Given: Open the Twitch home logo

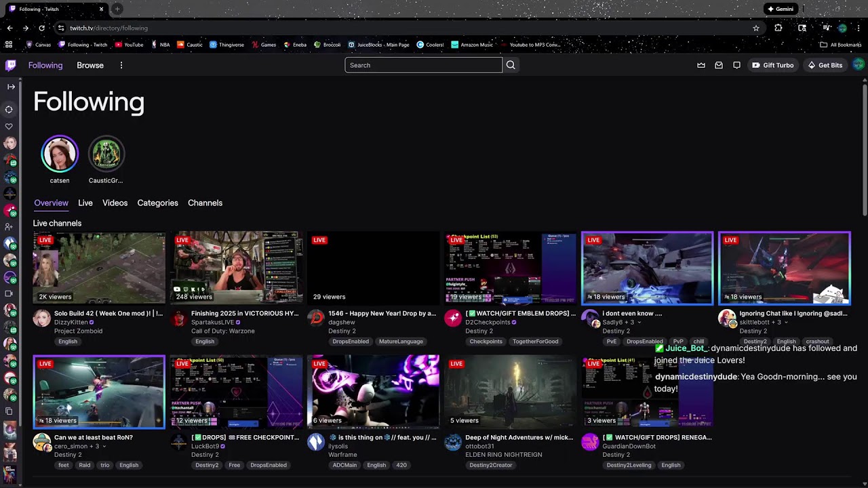Looking at the screenshot, I should coord(10,65).
